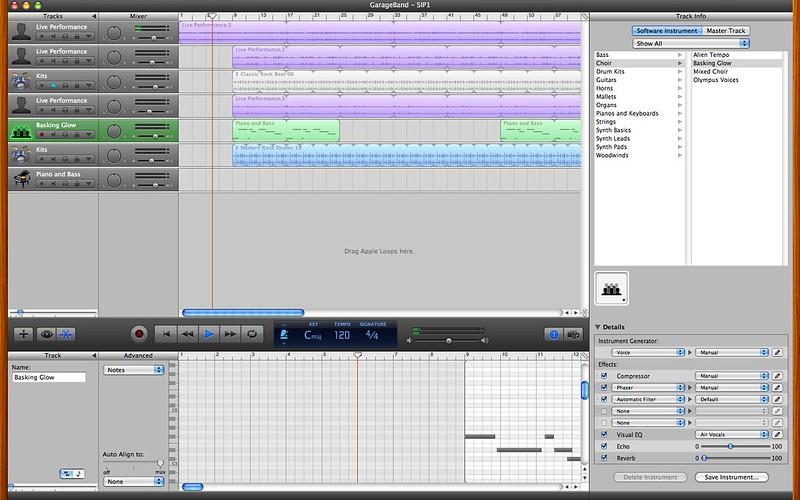The width and height of the screenshot is (800, 500).
Task: Click the Basking Glow instrument icon picker
Action: tap(610, 289)
